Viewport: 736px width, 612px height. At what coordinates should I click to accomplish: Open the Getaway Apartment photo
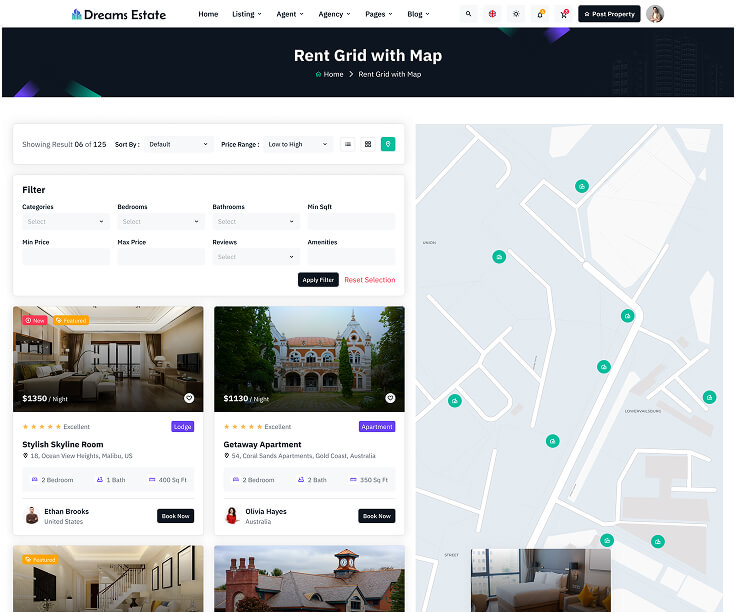tap(309, 359)
